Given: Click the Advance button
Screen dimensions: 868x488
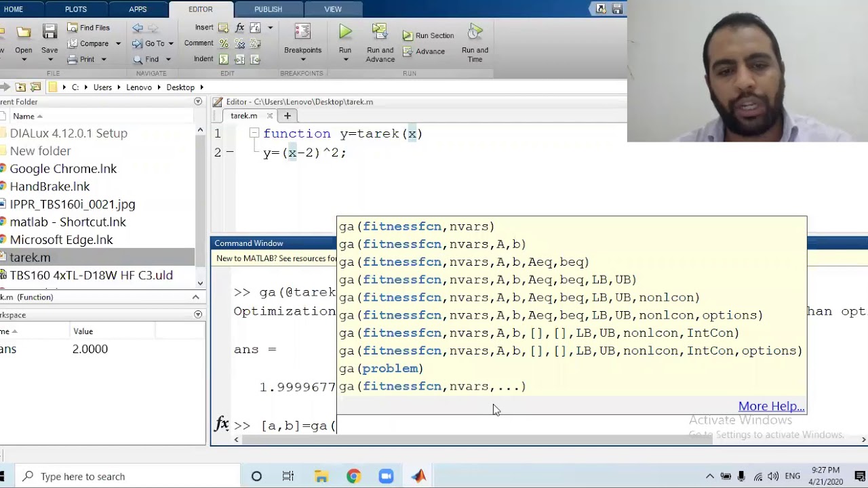Looking at the screenshot, I should (x=424, y=52).
